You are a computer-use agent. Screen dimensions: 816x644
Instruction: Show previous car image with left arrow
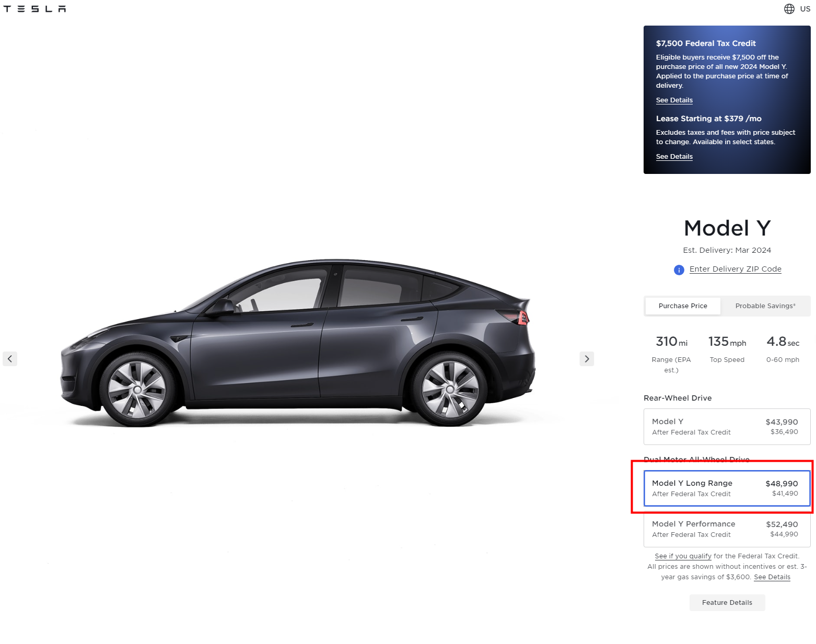10,359
